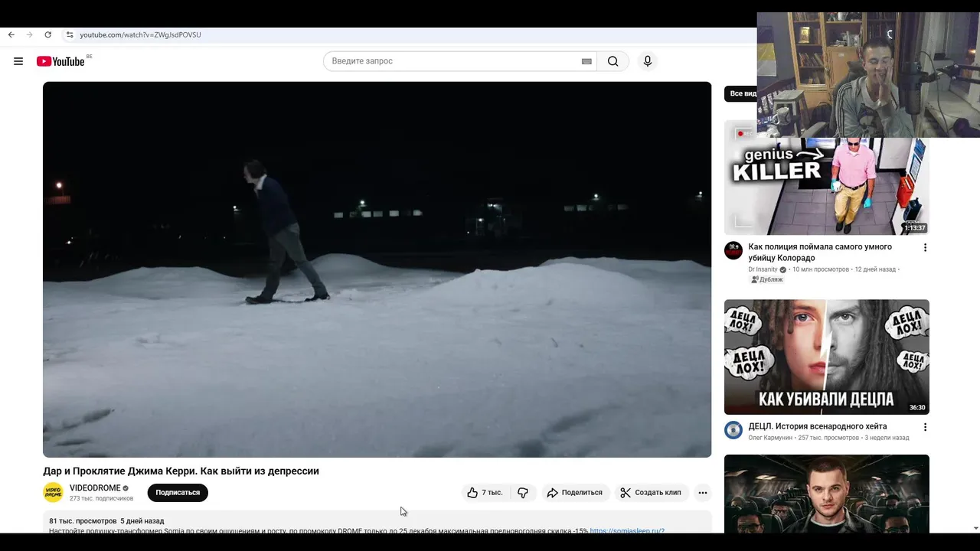The image size is (980, 551).
Task: Like the video (7 тыс.)
Action: click(x=485, y=493)
